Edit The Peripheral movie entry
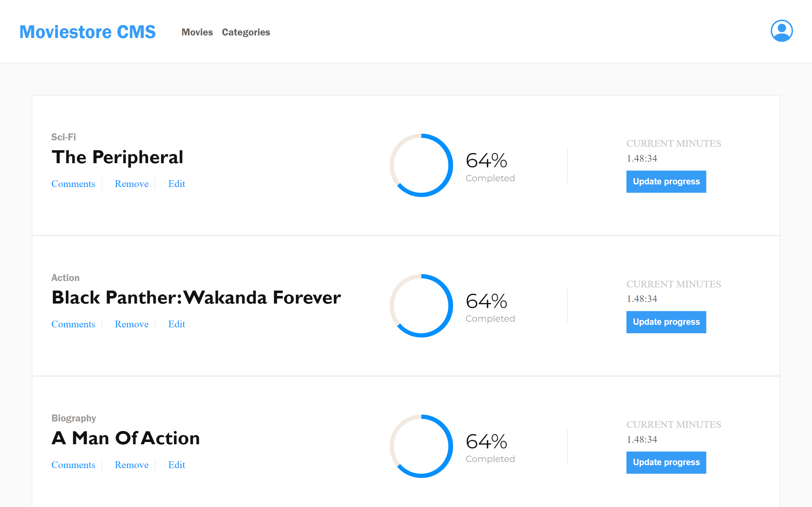 pos(176,184)
